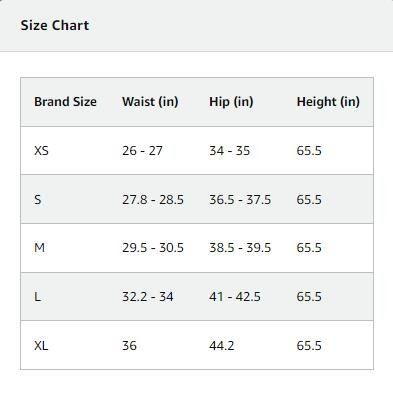
Task: Select the S brand size cell
Action: click(x=38, y=200)
